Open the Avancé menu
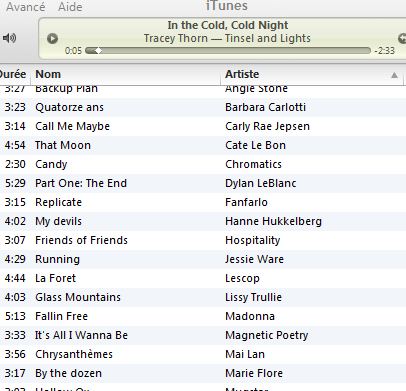The width and height of the screenshot is (406, 391). coord(26,7)
